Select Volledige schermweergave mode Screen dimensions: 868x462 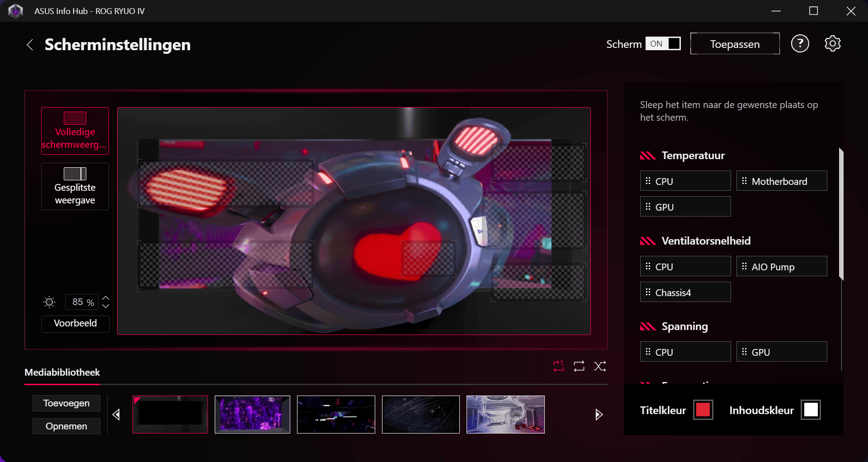(75, 131)
